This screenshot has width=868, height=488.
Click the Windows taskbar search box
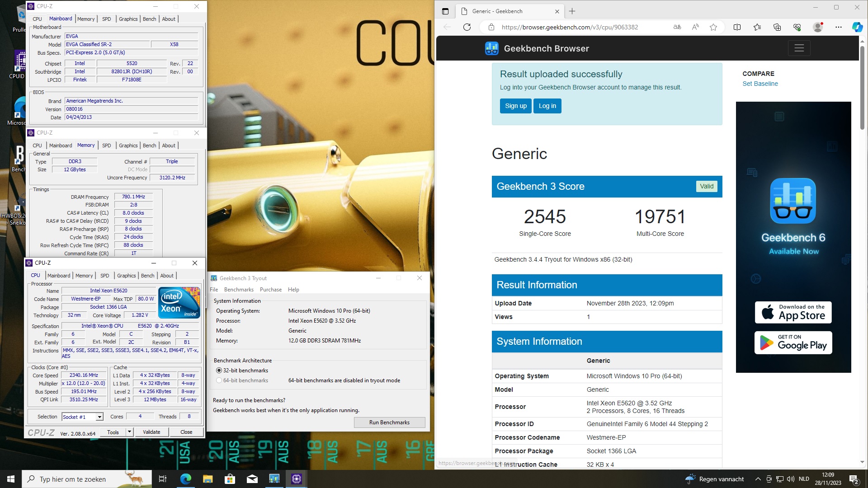(87, 479)
